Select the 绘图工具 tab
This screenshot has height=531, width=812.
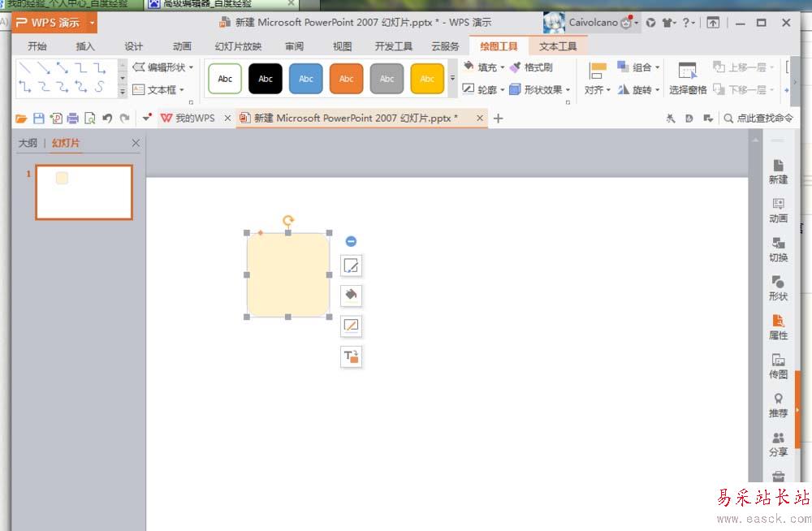click(x=499, y=46)
